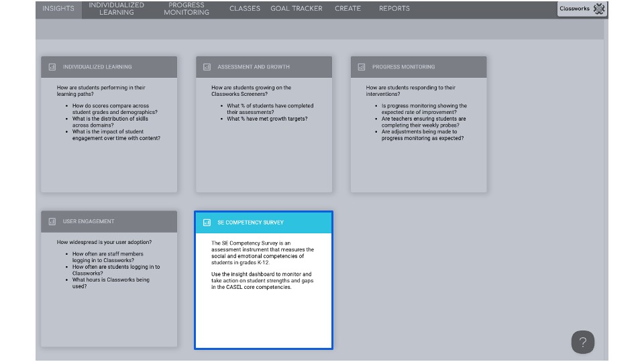The height and width of the screenshot is (362, 644).
Task: Click the SE Competency Survey chart icon
Action: click(207, 223)
